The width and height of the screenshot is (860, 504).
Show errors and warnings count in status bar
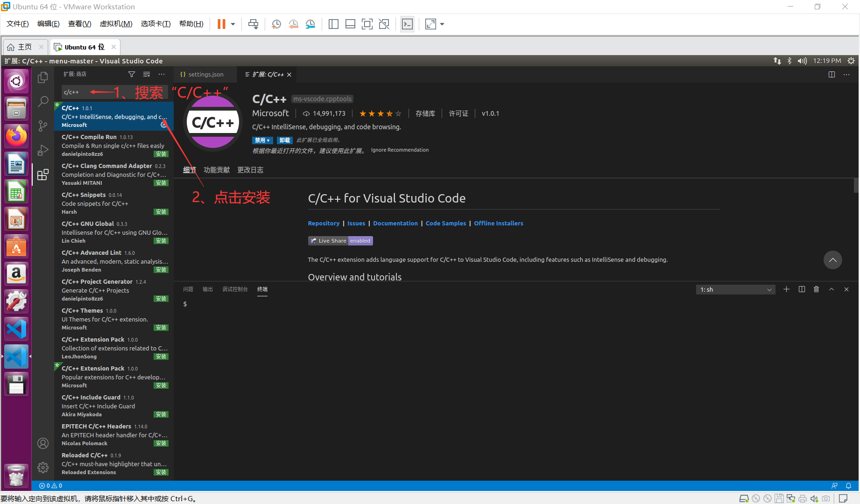pos(50,486)
